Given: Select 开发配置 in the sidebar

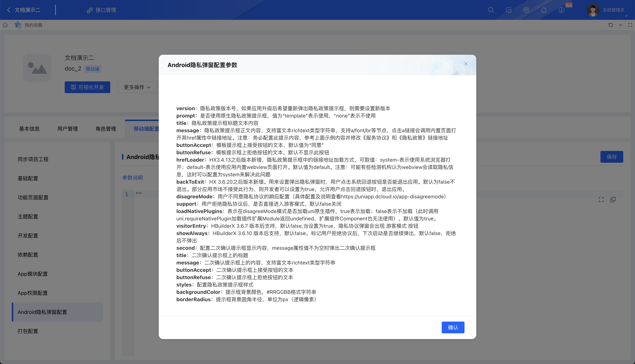Looking at the screenshot, I should click(57, 236).
